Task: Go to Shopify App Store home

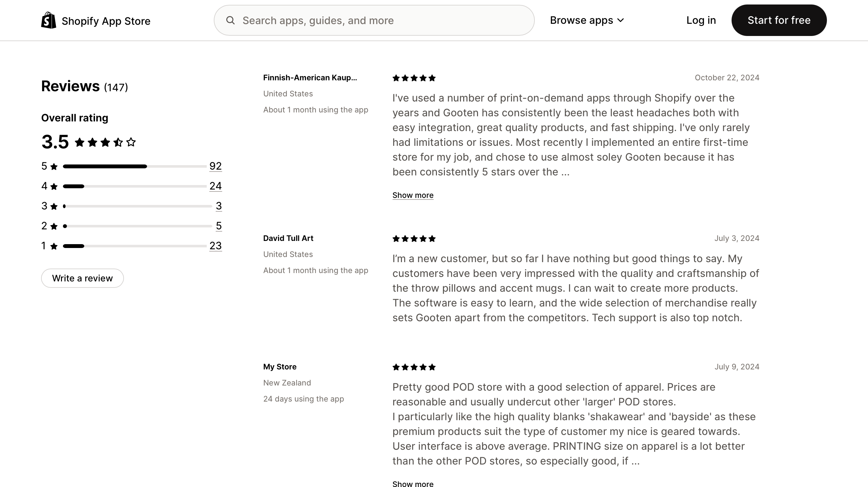Action: click(106, 21)
